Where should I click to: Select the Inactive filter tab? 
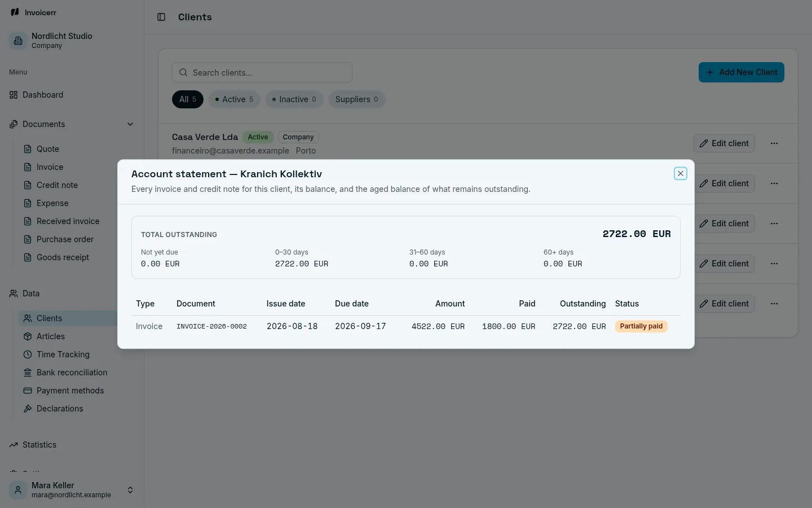(294, 99)
